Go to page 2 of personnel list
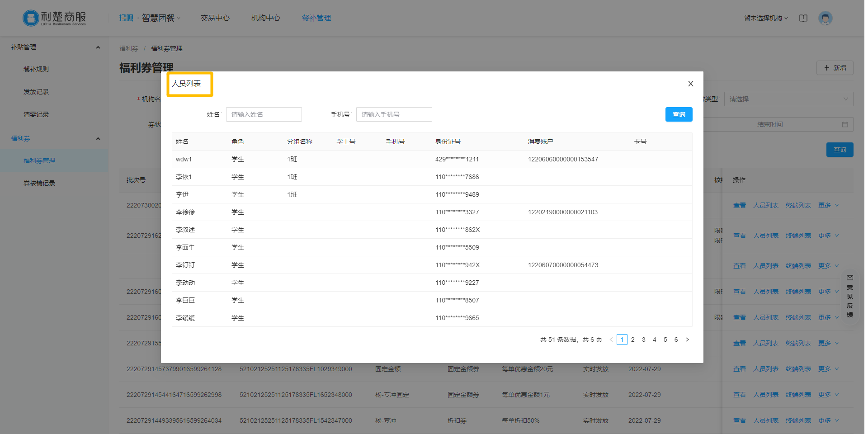 coord(633,340)
